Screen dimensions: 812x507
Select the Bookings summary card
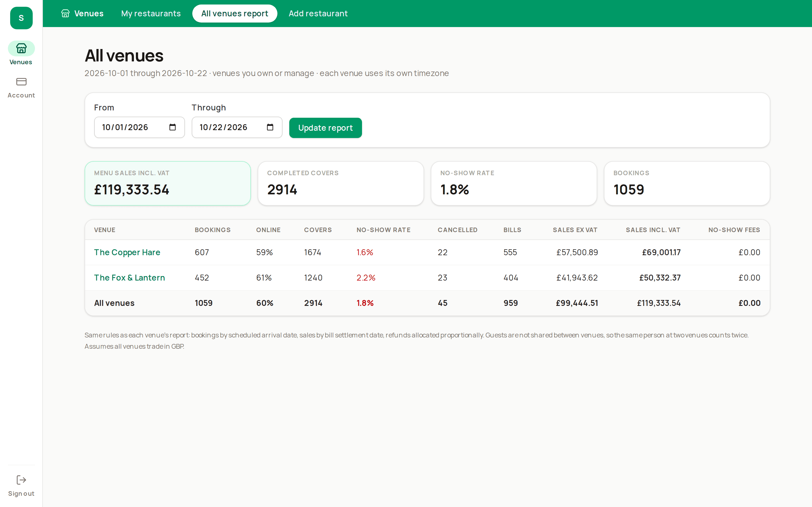coord(687,183)
